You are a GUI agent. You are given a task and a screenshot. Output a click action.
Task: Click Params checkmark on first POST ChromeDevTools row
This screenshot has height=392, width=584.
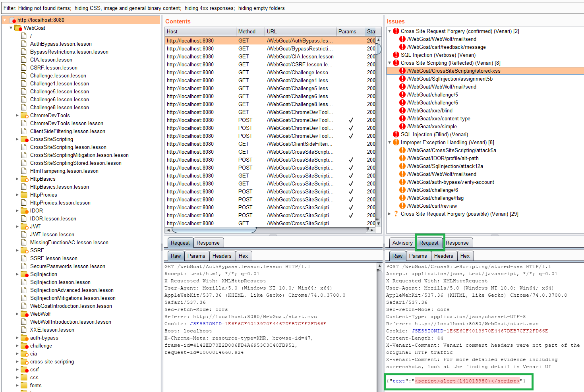[x=351, y=120]
